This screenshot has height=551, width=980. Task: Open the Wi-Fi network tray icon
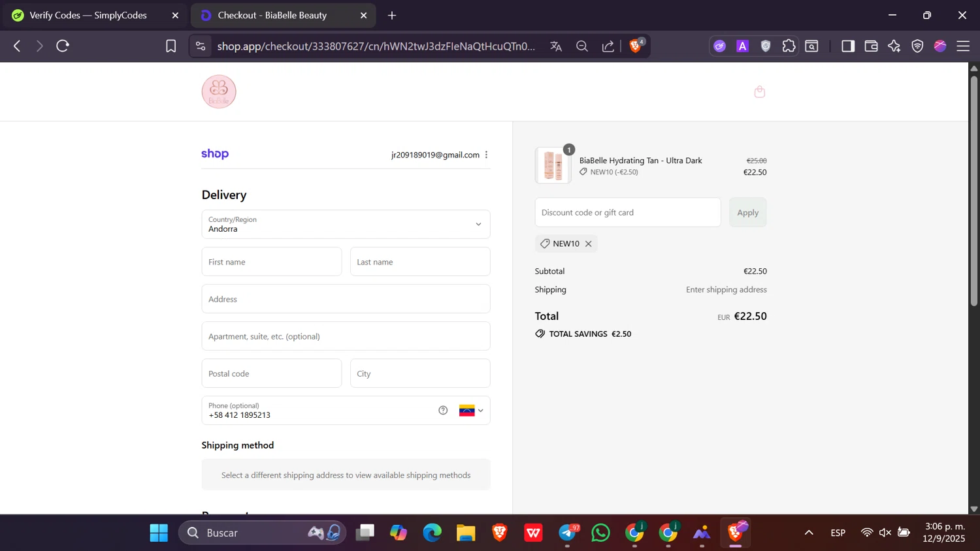[x=867, y=533]
